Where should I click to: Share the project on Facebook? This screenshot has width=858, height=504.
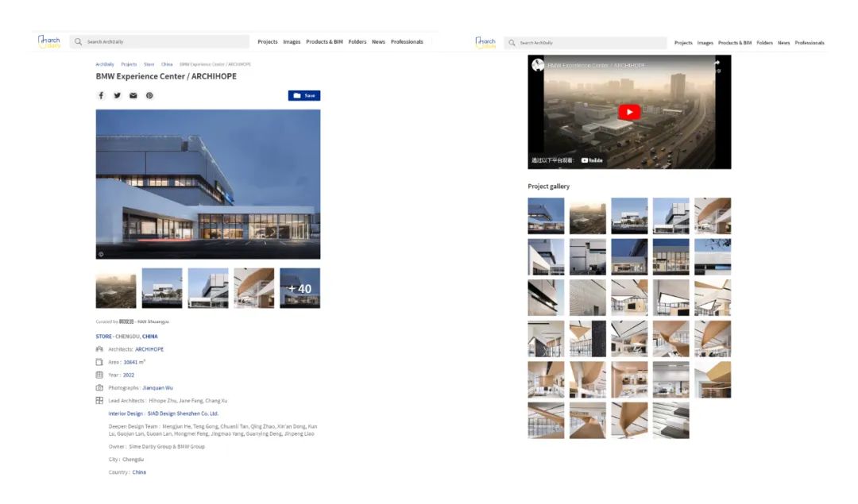[x=101, y=96]
